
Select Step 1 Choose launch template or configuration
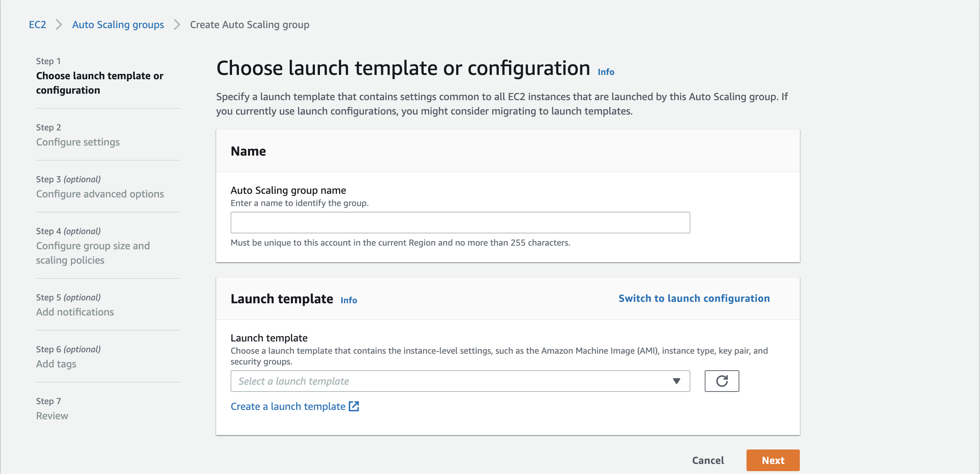tap(100, 83)
